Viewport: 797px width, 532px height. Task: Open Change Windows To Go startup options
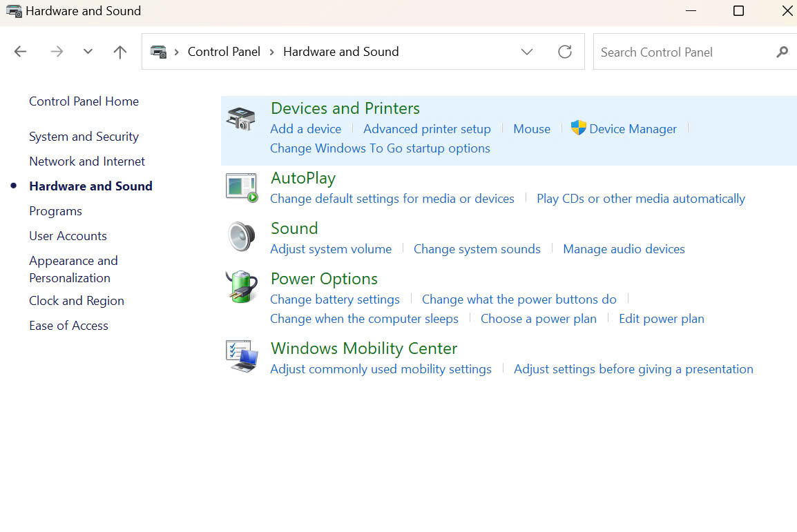click(x=381, y=148)
